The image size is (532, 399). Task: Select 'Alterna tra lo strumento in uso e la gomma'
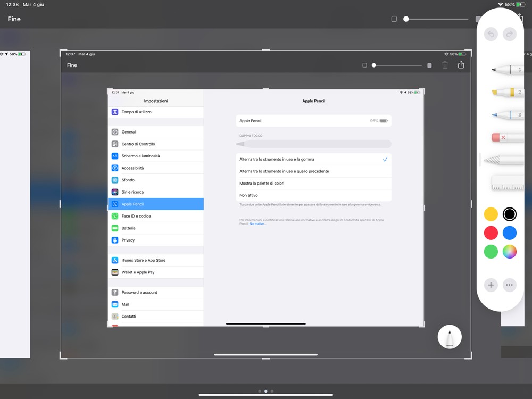coord(313,159)
